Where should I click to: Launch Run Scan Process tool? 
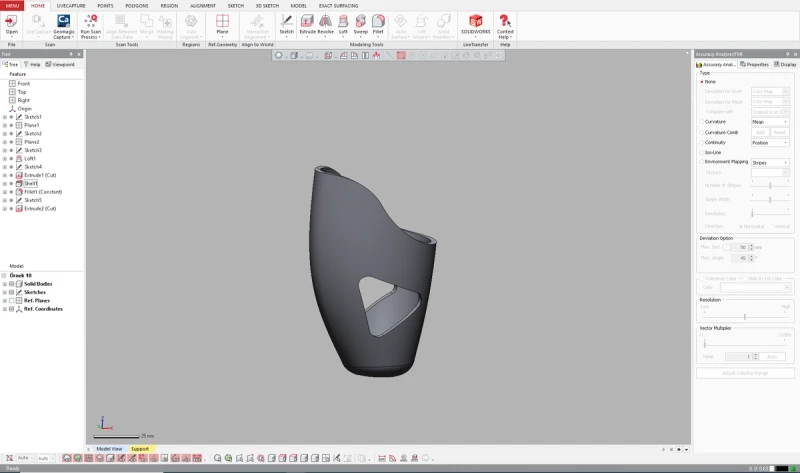tap(90, 27)
